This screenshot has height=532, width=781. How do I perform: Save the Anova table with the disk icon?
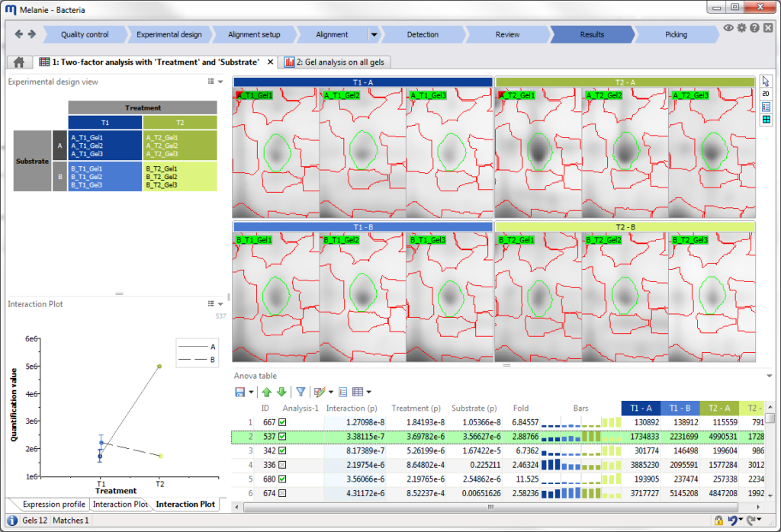click(240, 393)
